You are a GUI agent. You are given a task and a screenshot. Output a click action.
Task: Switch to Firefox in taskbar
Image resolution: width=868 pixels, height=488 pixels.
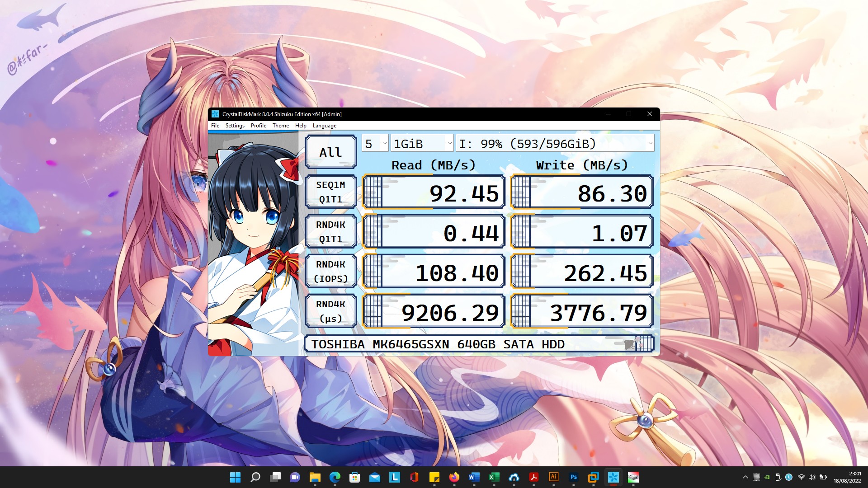tap(454, 477)
